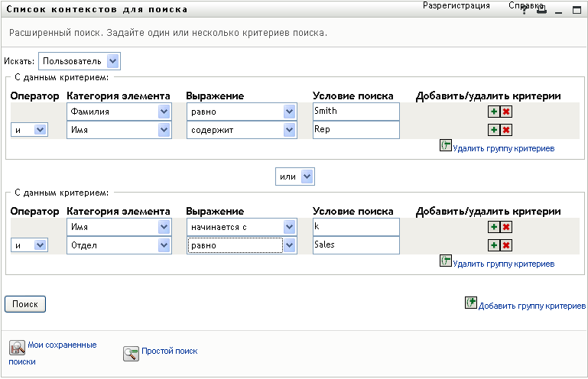Click the print icon in header
The width and height of the screenshot is (588, 379).
click(x=541, y=10)
